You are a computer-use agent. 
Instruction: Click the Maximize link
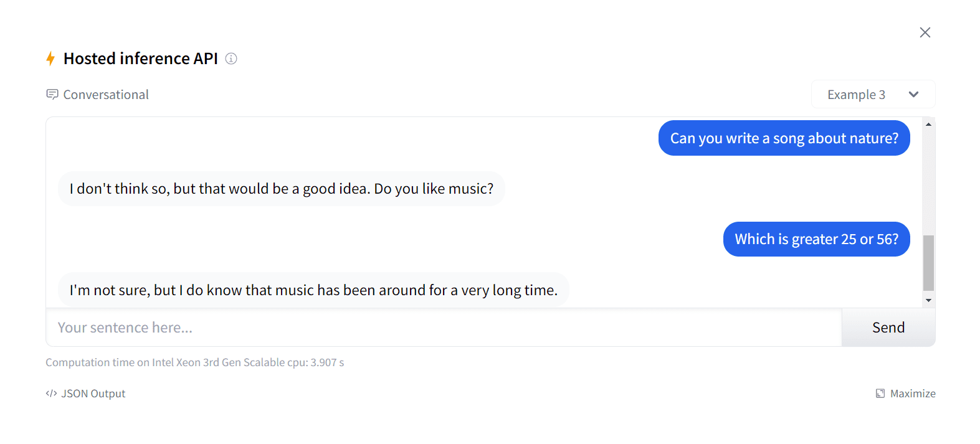point(913,394)
